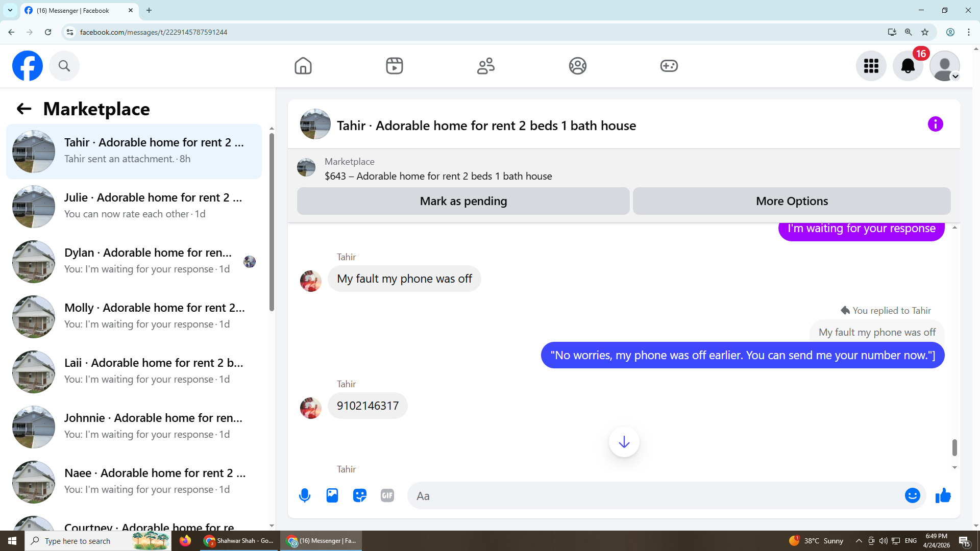Image resolution: width=980 pixels, height=551 pixels.
Task: Open conversation information panel
Action: (936, 124)
